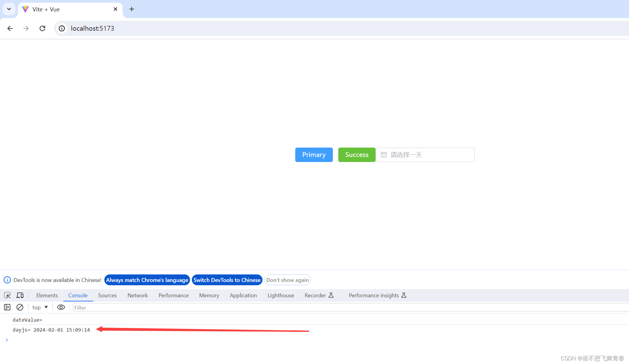Click the Primary button
The width and height of the screenshot is (629, 364).
tap(314, 155)
